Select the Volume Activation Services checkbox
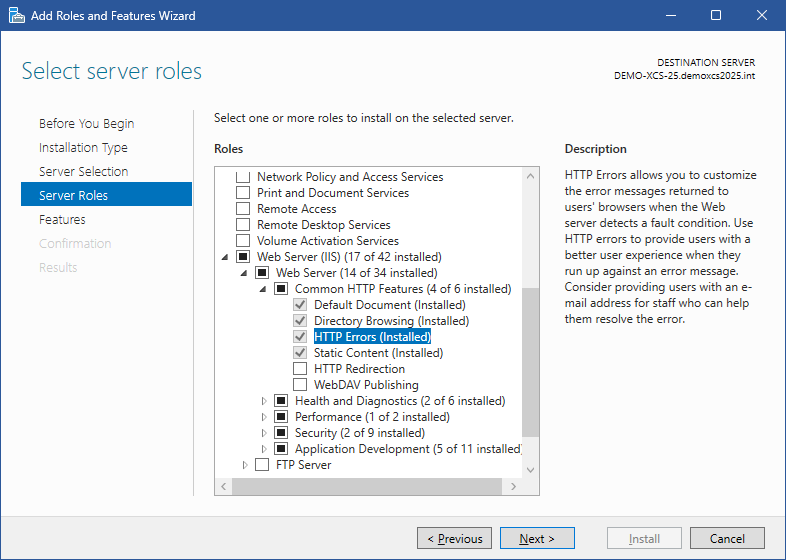The width and height of the screenshot is (786, 560). pos(243,241)
